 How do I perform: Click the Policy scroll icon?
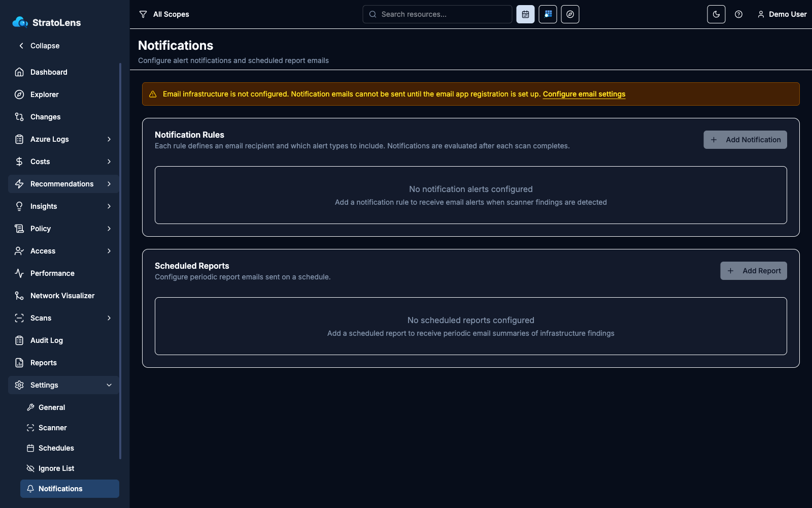19,229
